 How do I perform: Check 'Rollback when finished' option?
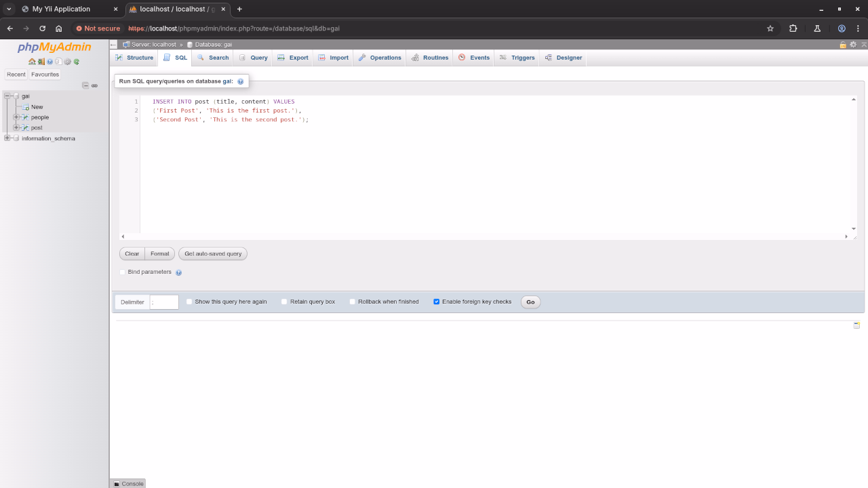click(x=353, y=302)
